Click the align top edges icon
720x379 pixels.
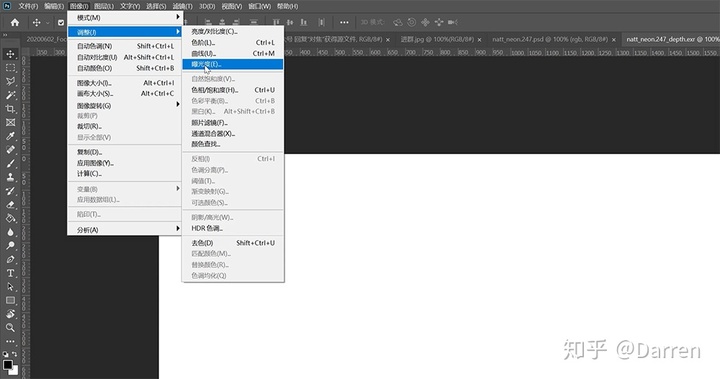coord(276,22)
